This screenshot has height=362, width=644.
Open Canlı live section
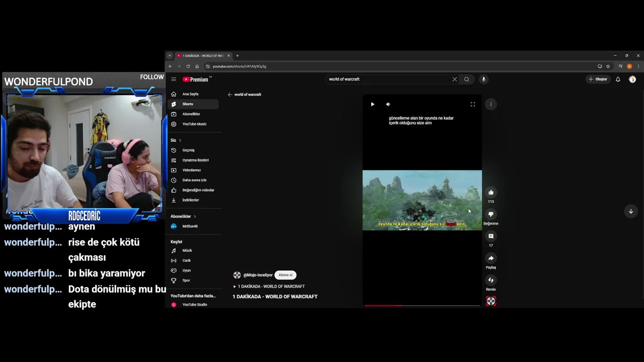193,260
